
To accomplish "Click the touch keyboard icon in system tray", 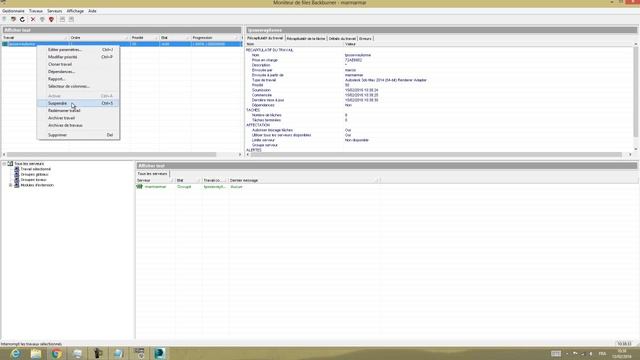I will point(556,353).
